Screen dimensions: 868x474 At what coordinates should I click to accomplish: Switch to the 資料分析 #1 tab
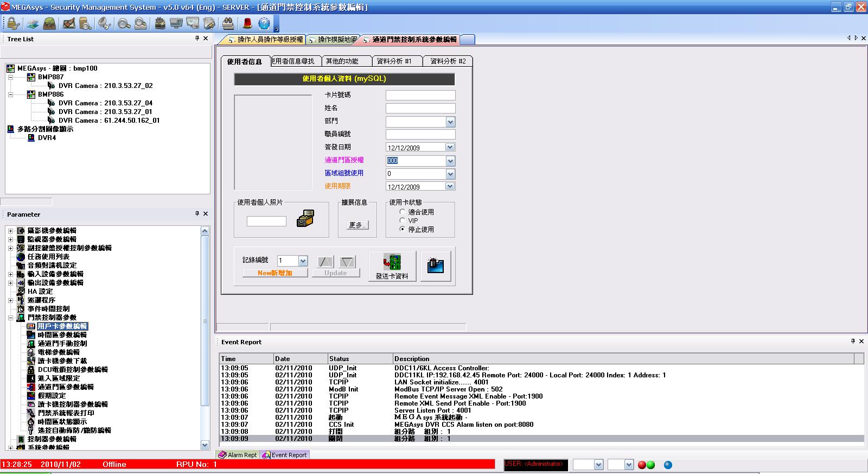coord(394,61)
